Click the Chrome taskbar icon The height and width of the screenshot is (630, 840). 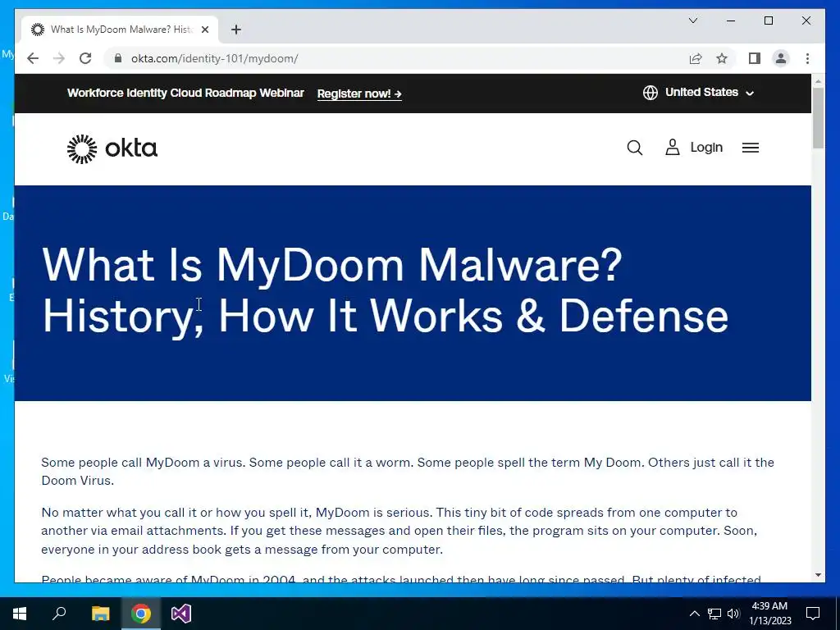point(141,614)
